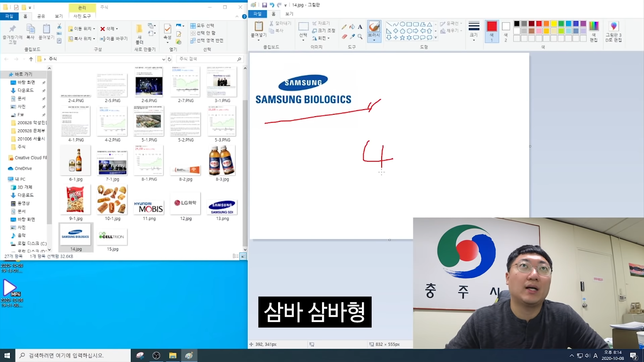Click Invert selection in Explorer ribbon
The height and width of the screenshot is (362, 644).
pyautogui.click(x=207, y=40)
